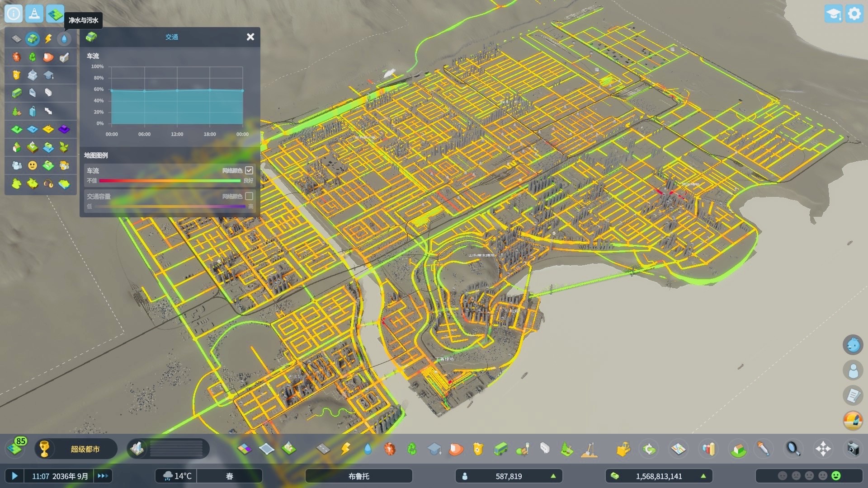Open the advisor person panel
This screenshot has width=868, height=488.
[x=853, y=371]
